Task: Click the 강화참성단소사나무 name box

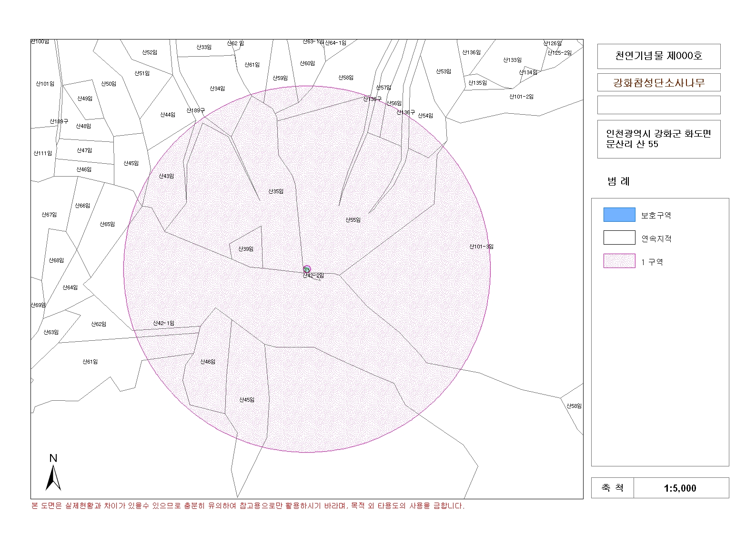Action: (x=658, y=83)
